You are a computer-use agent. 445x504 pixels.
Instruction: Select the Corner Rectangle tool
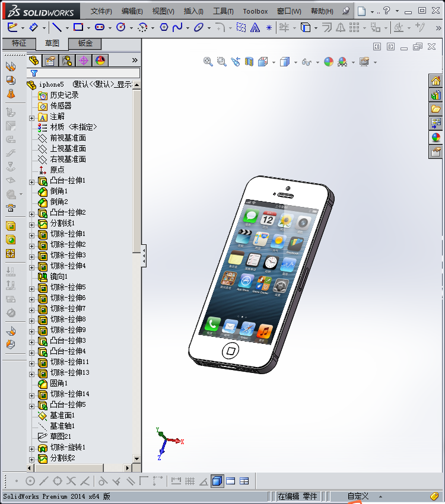[78, 27]
